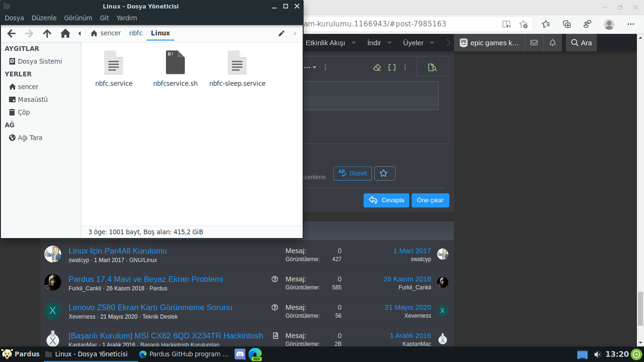Click the nbfc path bar segment
Image resolution: width=644 pixels, height=362 pixels.
[x=136, y=33]
